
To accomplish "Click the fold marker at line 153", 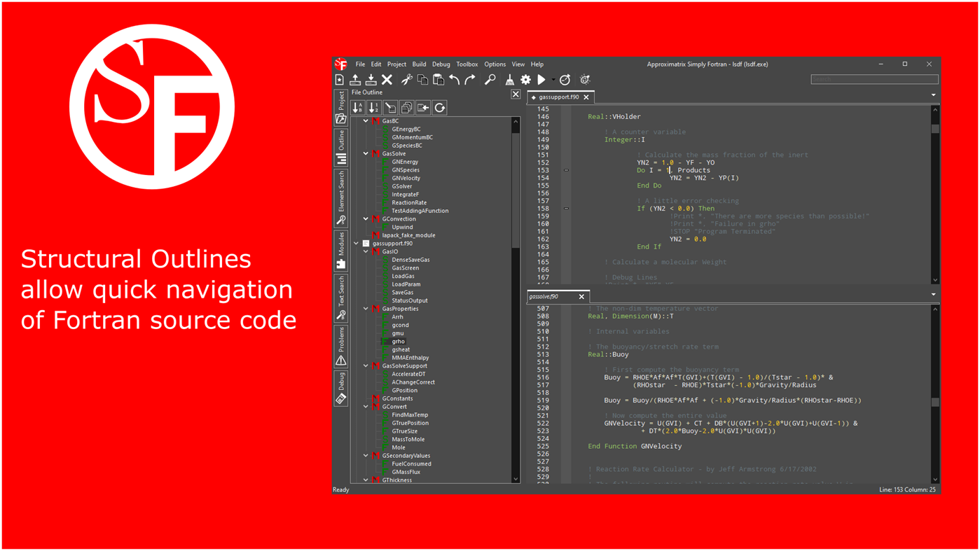I will point(566,170).
